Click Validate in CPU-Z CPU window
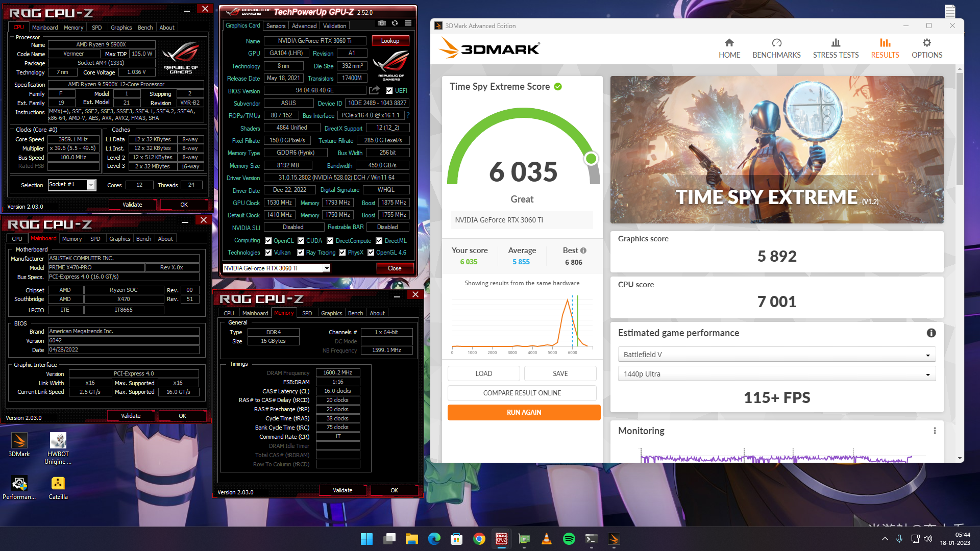Image resolution: width=980 pixels, height=551 pixels. 132,205
